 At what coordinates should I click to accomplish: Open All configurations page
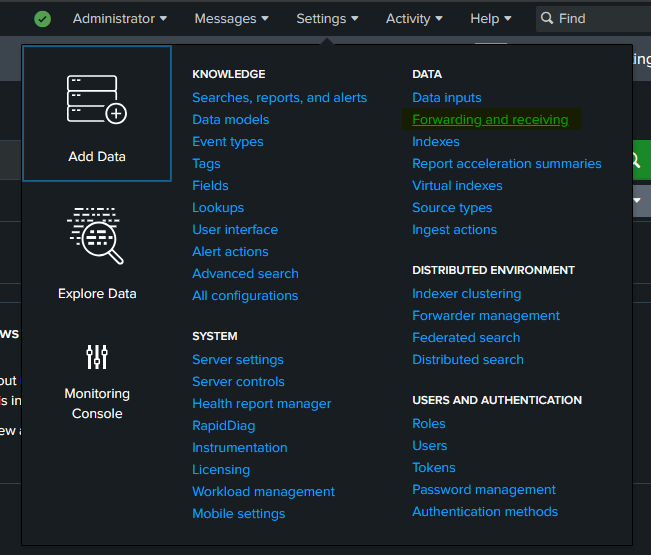coord(245,296)
